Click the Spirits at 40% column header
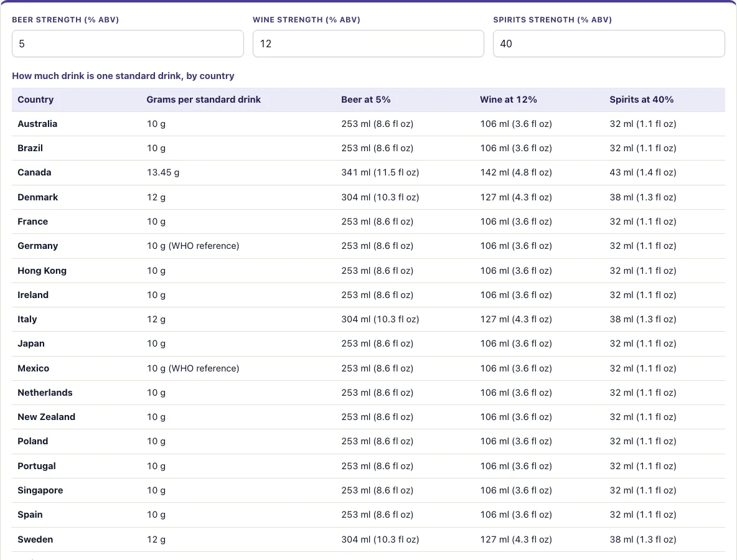Image resolution: width=737 pixels, height=560 pixels. point(642,100)
